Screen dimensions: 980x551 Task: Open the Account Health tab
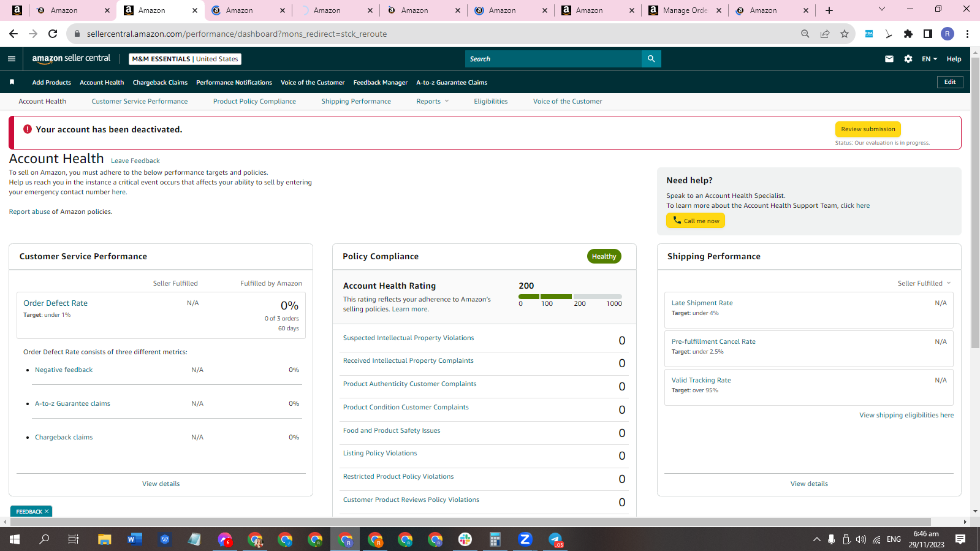click(x=42, y=101)
